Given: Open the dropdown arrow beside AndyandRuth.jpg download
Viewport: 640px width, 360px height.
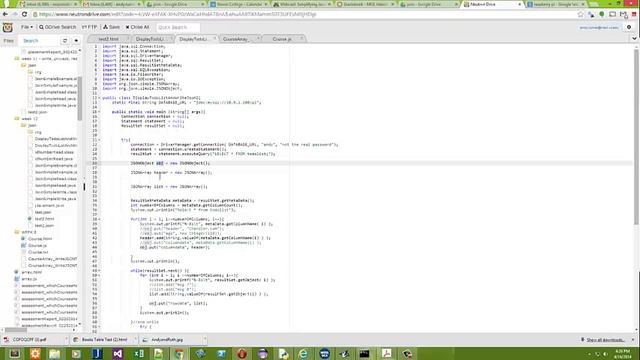Looking at the screenshot, I should [204, 340].
